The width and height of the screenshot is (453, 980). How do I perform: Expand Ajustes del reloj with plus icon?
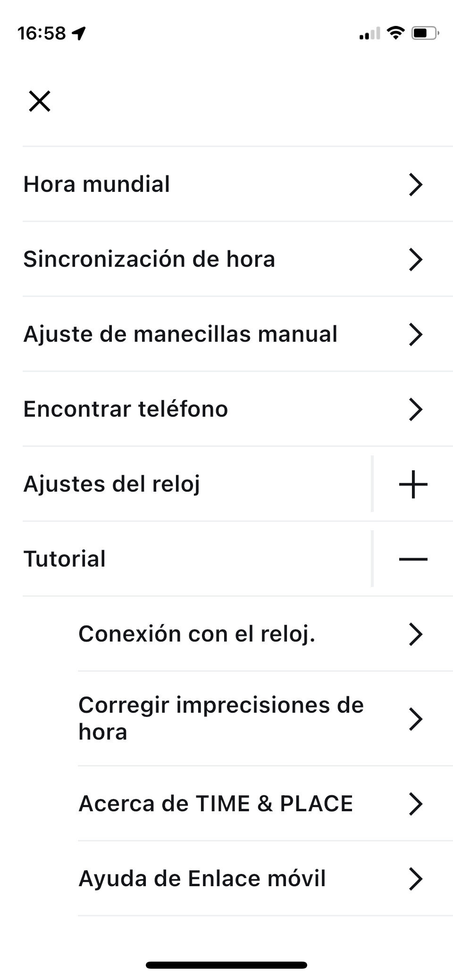click(x=413, y=484)
